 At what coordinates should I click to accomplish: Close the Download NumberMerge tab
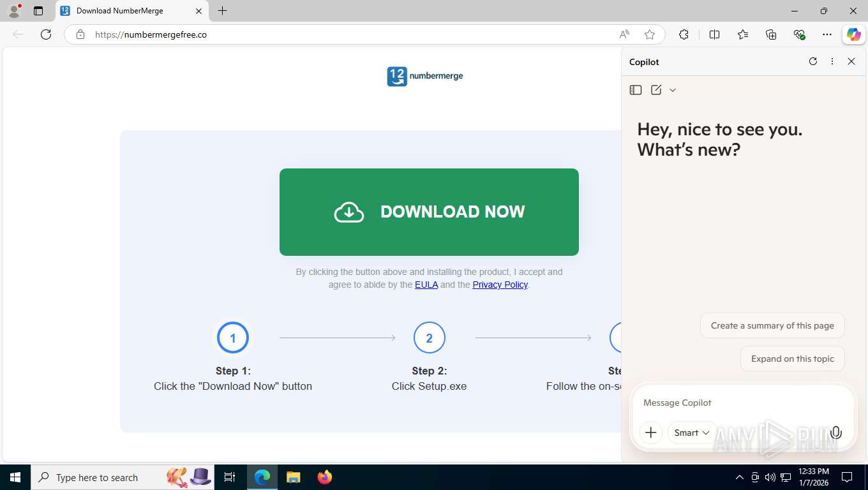coord(198,11)
